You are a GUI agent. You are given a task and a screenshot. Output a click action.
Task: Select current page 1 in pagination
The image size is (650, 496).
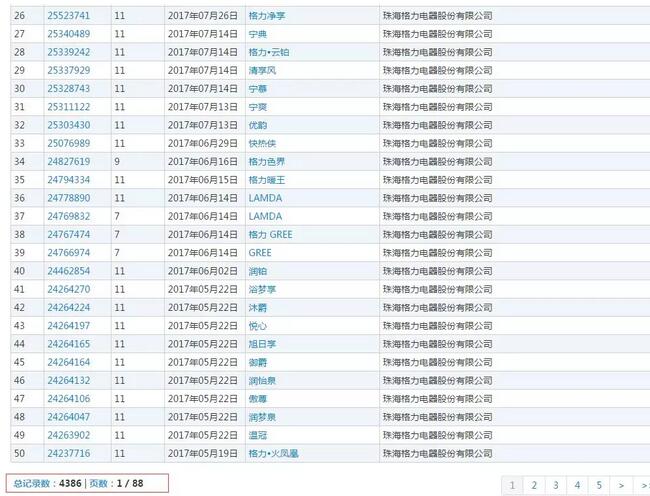[512, 485]
